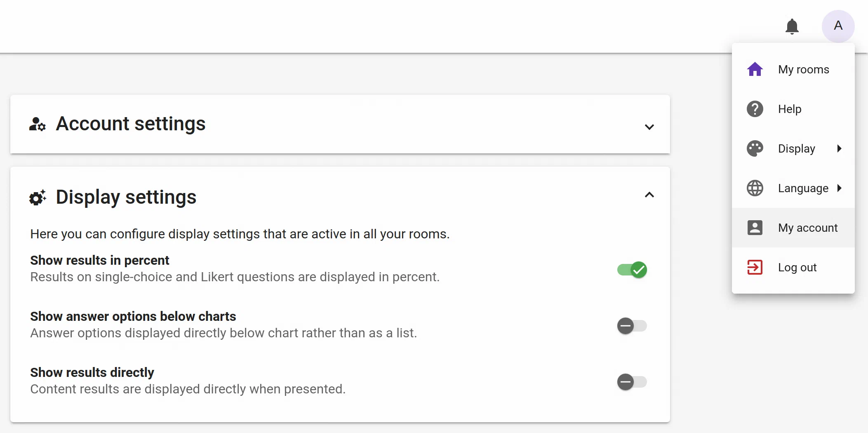Click the Account settings heading

pos(130,124)
